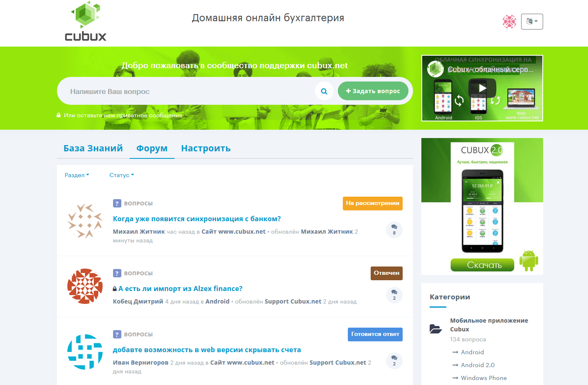Open topic 'добавте возможность в web версии скрывать счета'
The image size is (588, 385).
(x=207, y=350)
